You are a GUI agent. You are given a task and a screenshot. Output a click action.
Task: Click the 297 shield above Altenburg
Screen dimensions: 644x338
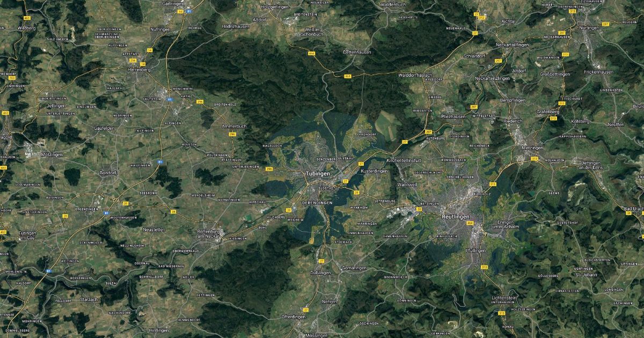tap(428, 131)
